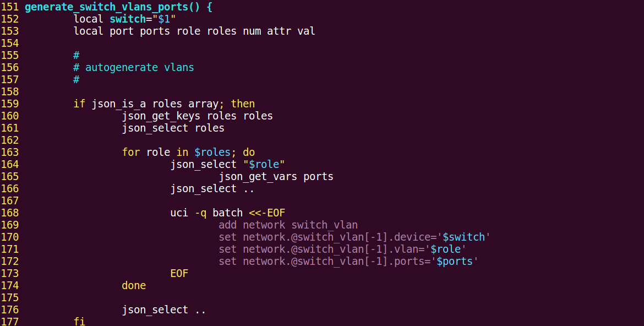The height and width of the screenshot is (326, 644).
Task: Click the closing EOF on line 173
Action: point(179,274)
